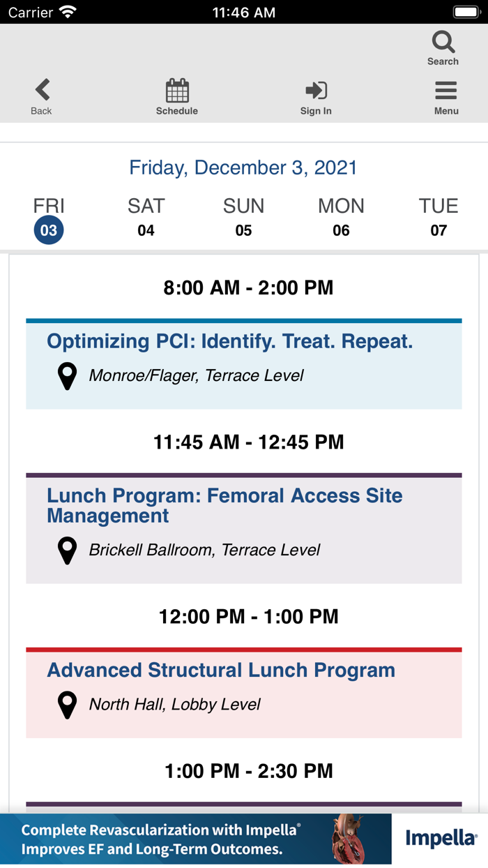
Task: Tap location pin for Monroe/Flager
Action: tap(67, 376)
